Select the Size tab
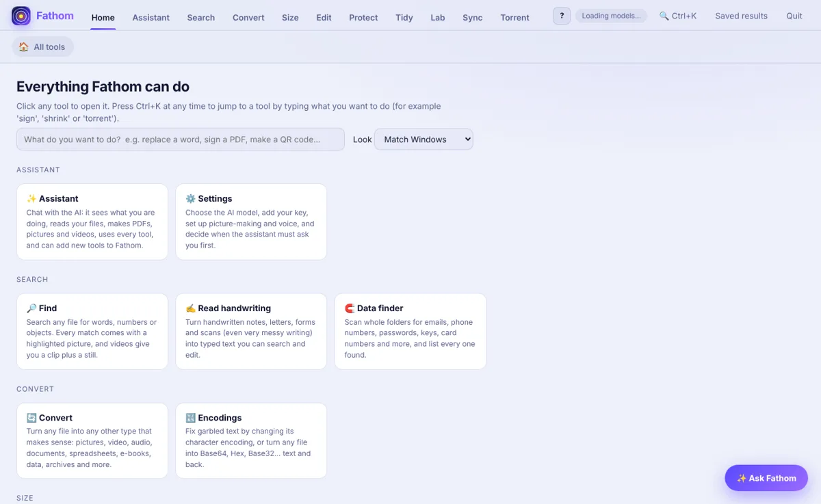The width and height of the screenshot is (821, 504). pos(290,18)
